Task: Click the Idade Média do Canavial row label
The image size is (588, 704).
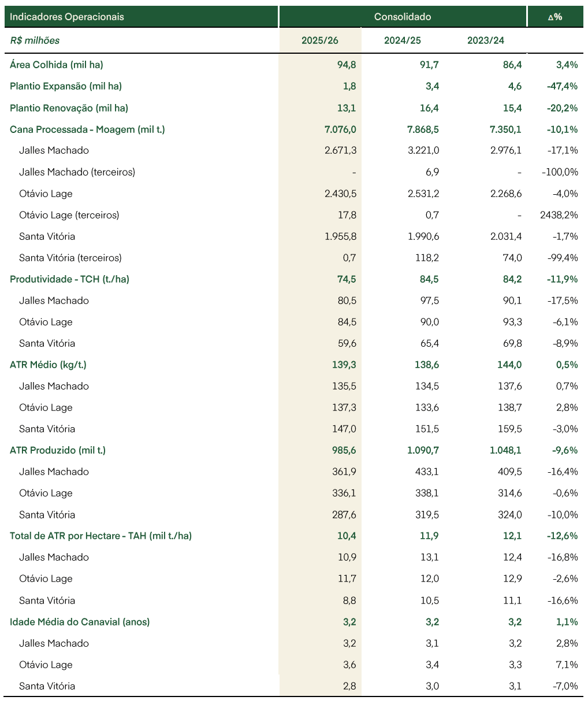Action: (80, 622)
